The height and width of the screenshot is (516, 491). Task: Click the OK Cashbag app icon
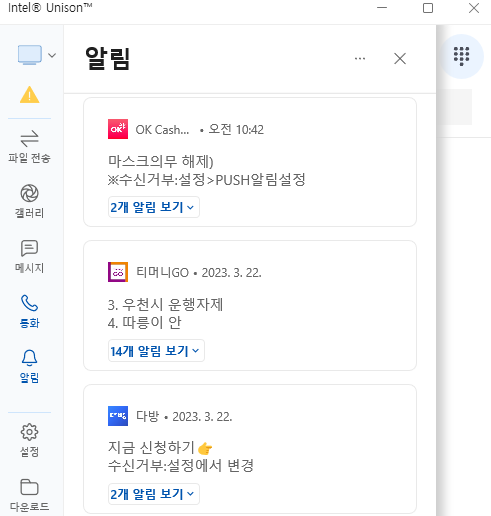(x=118, y=129)
